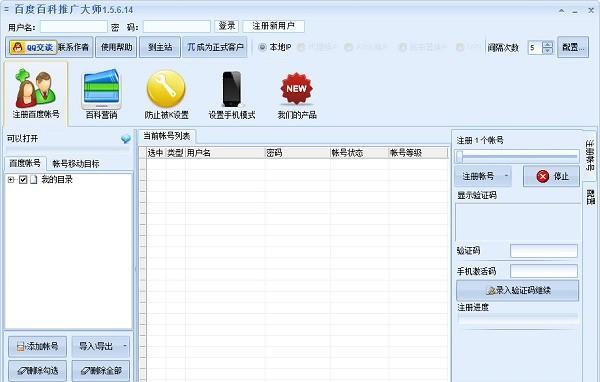Decrease 间隔次数 with down arrow
Viewport: 600px width, 382px height.
[x=548, y=51]
